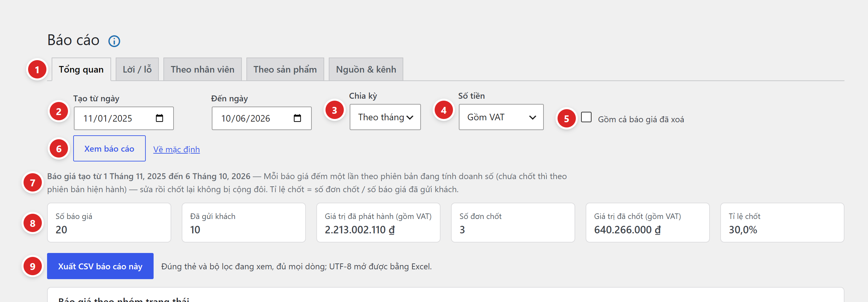Click the Báo cáo page heading

pyautogui.click(x=74, y=40)
